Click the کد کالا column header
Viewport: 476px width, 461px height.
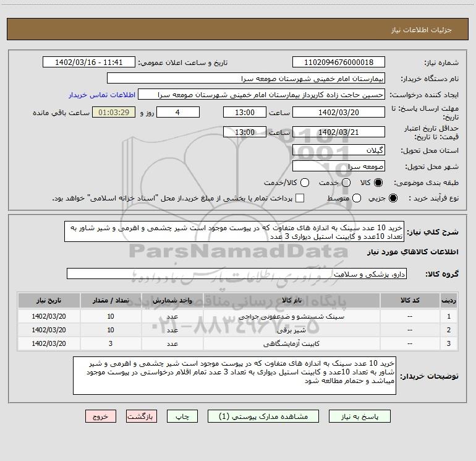pos(410,300)
